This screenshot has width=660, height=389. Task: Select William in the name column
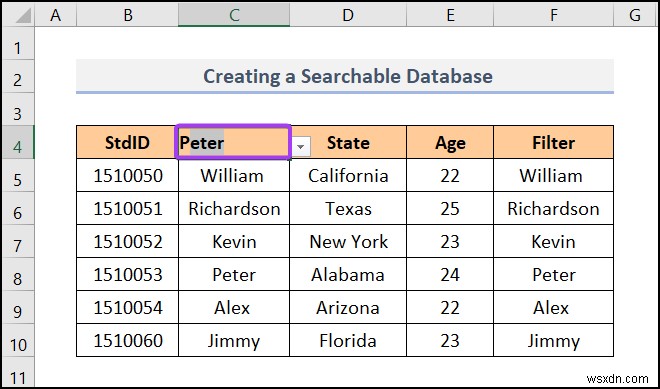234,175
